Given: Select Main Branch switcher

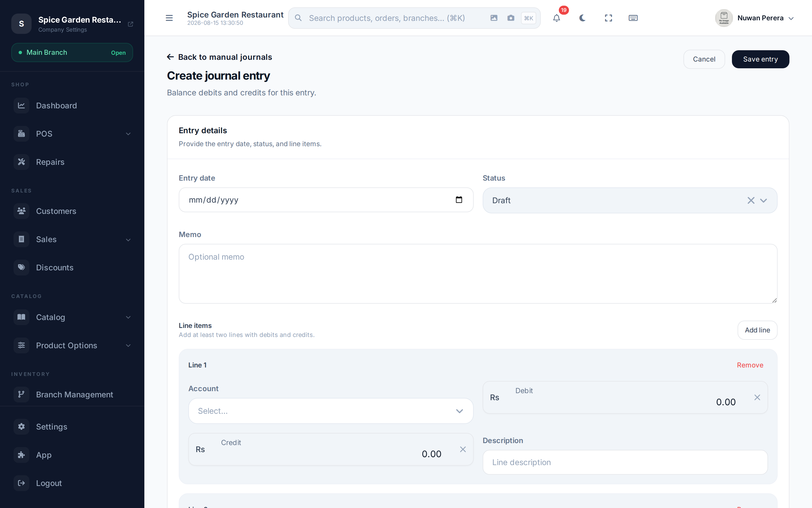Looking at the screenshot, I should point(72,52).
